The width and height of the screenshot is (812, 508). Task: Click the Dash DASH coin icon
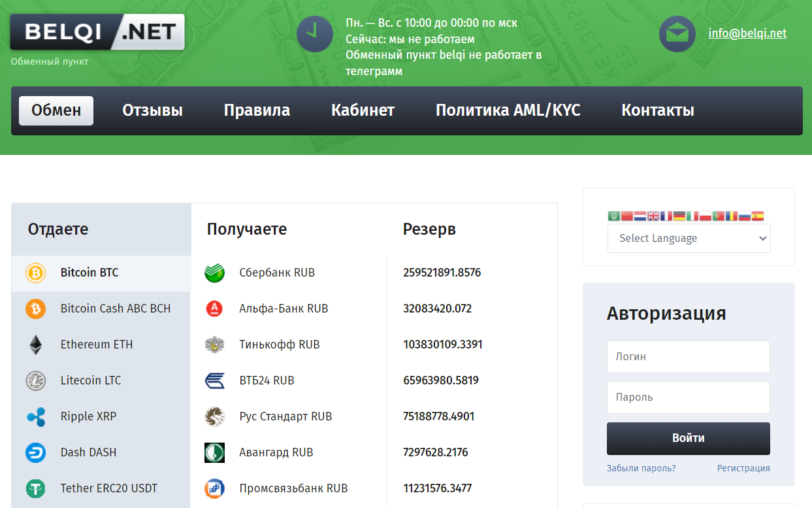pyautogui.click(x=35, y=452)
